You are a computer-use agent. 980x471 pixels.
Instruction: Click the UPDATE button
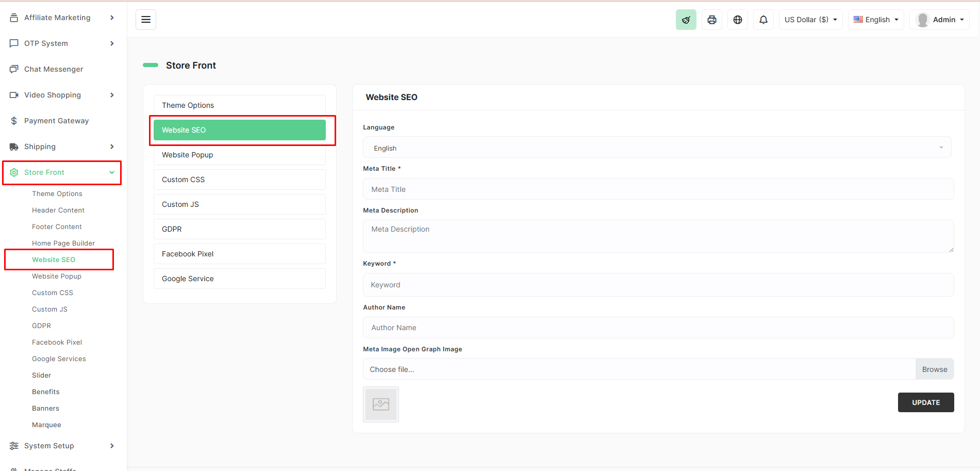[926, 402]
